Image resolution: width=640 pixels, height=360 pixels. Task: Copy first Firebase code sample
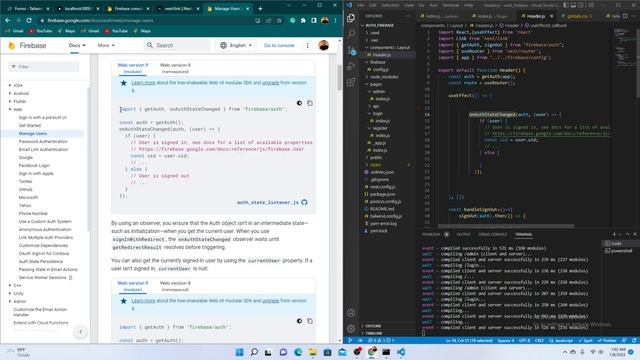[310, 103]
